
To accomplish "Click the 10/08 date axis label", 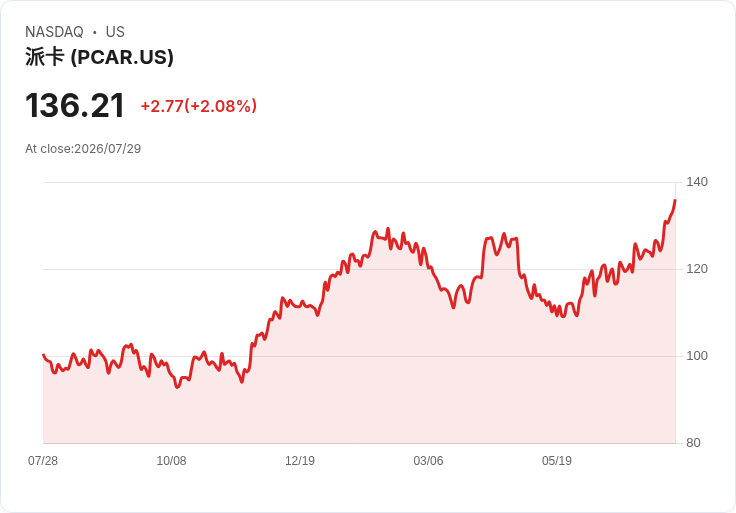I will click(x=171, y=461).
